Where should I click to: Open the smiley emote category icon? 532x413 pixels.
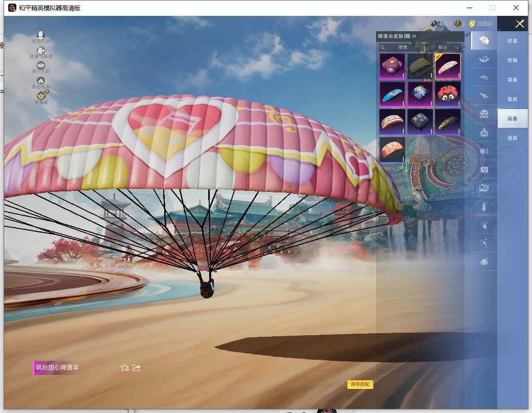point(484,114)
